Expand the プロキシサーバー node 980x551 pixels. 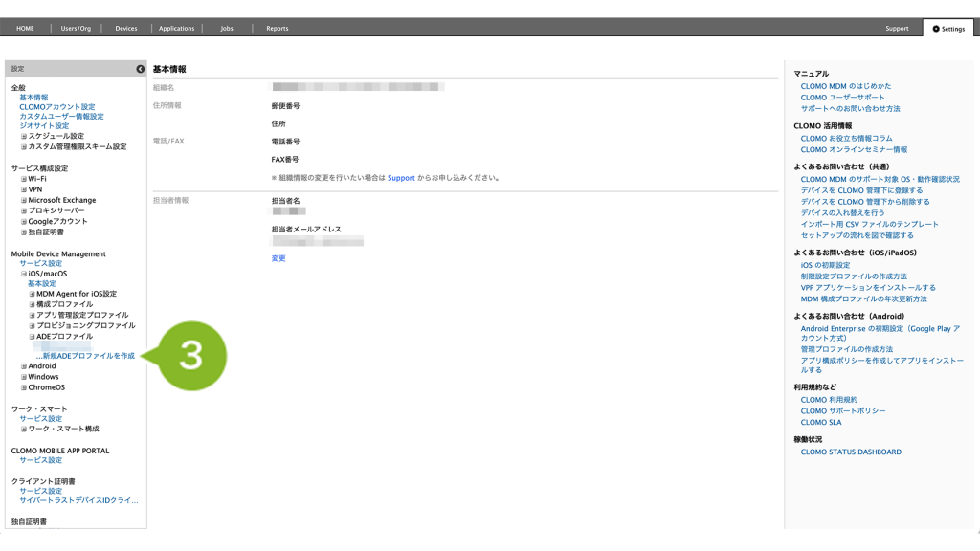coord(24,211)
